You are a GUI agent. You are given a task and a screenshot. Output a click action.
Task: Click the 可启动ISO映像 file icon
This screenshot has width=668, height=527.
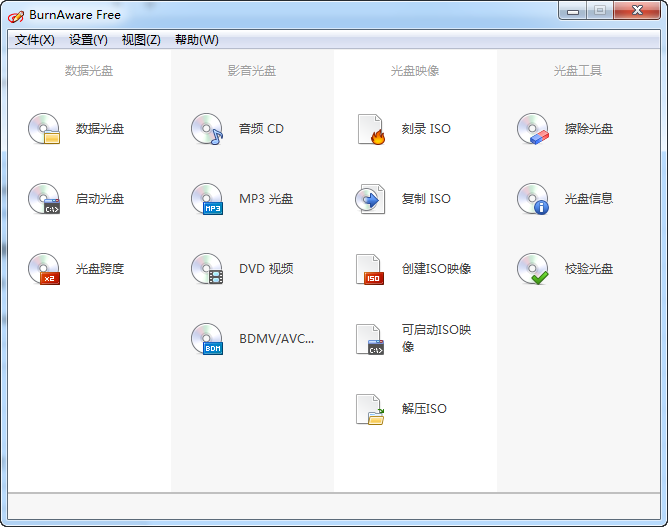[370, 339]
